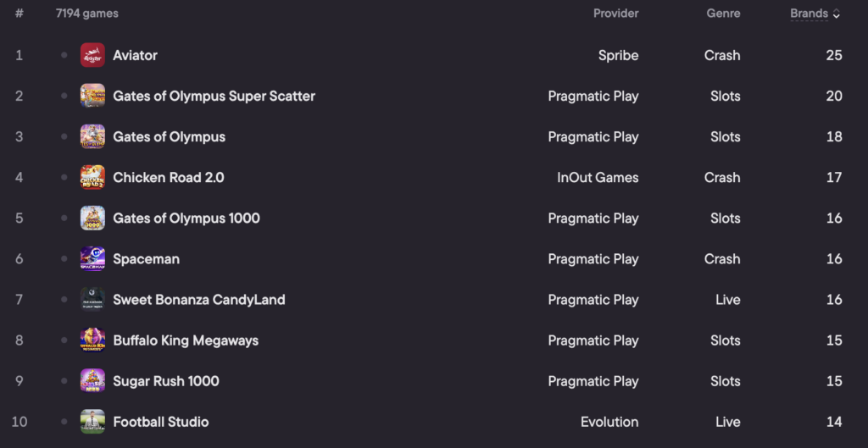Open the Buffalo King Megaways icon
This screenshot has height=448, width=868.
pyautogui.click(x=92, y=340)
